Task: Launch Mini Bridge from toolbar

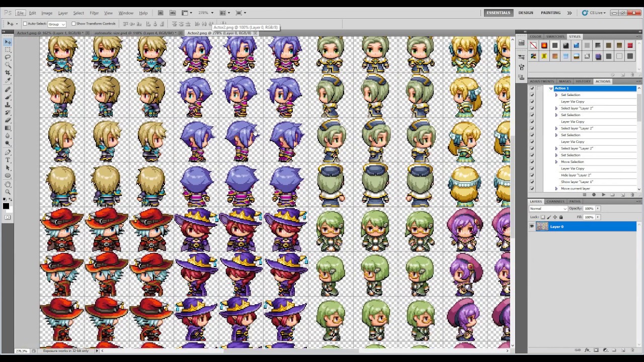Action: pyautogui.click(x=173, y=13)
